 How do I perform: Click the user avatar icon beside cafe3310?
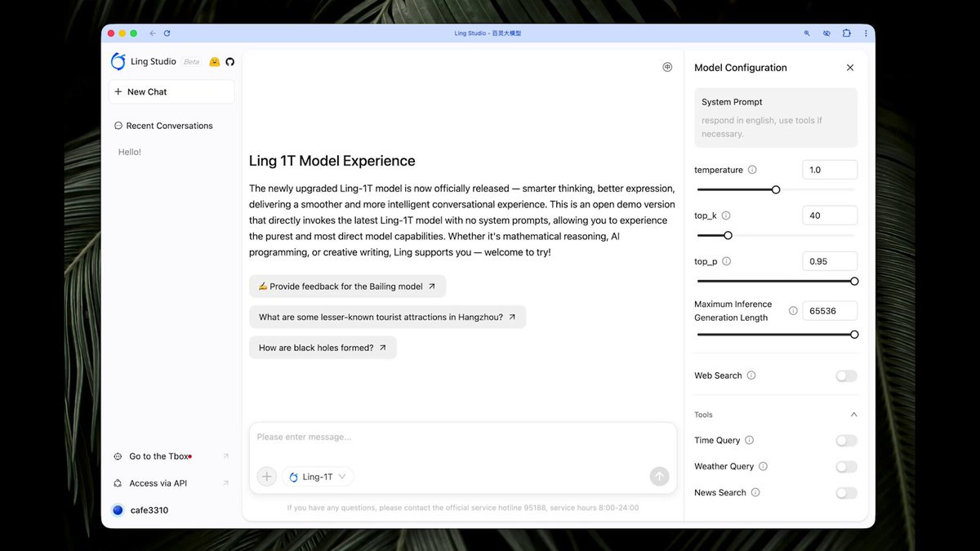[118, 510]
